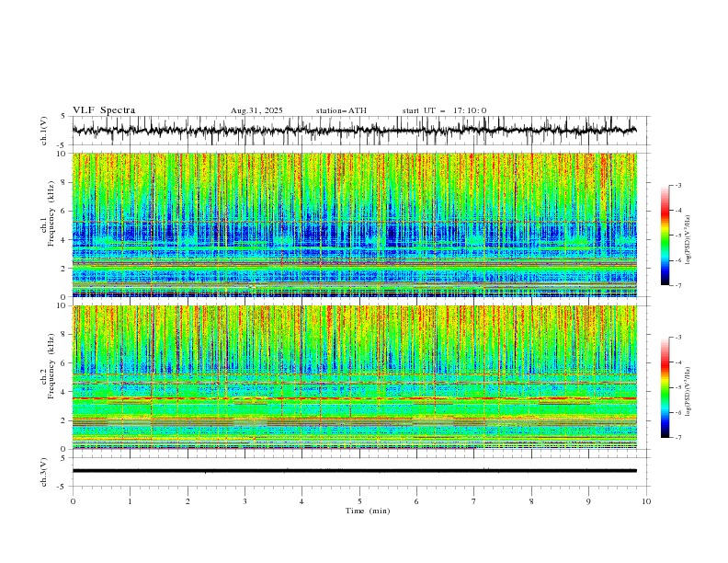Click the "-7" label on ch.2 color bar
Viewport: 728px width, 563px height.
(x=678, y=438)
